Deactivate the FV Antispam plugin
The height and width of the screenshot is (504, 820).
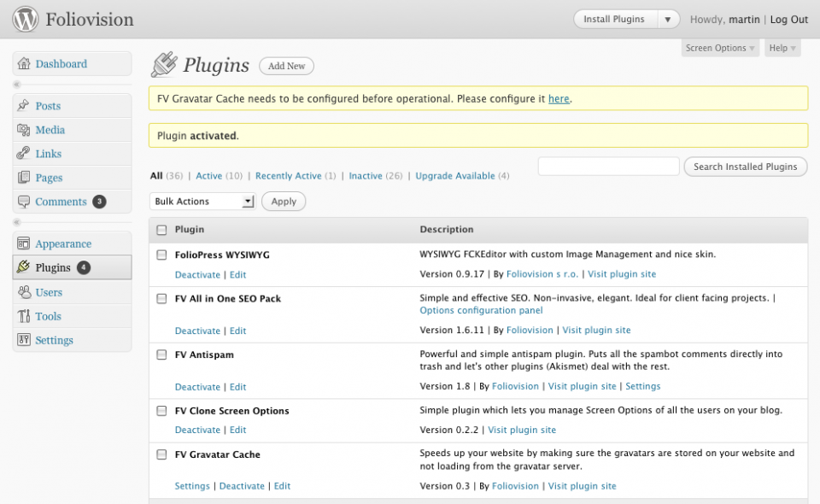click(197, 387)
